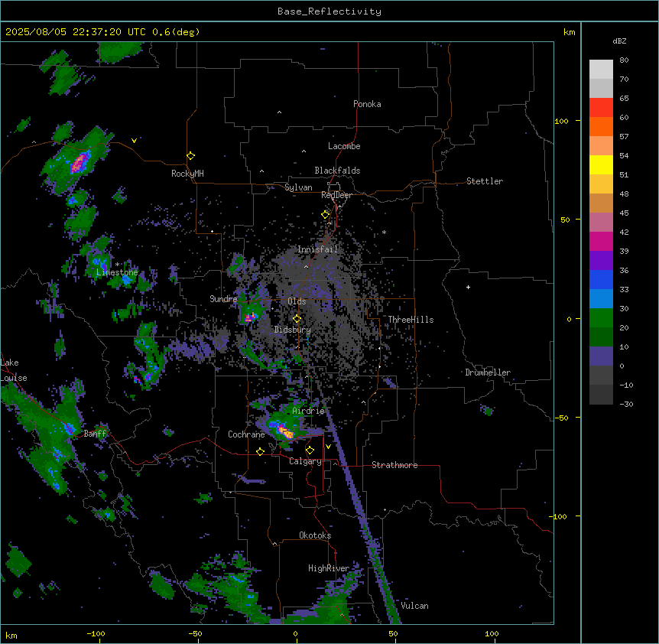
Task: Click the white plus marker west of Drumheller
Action: (x=468, y=287)
